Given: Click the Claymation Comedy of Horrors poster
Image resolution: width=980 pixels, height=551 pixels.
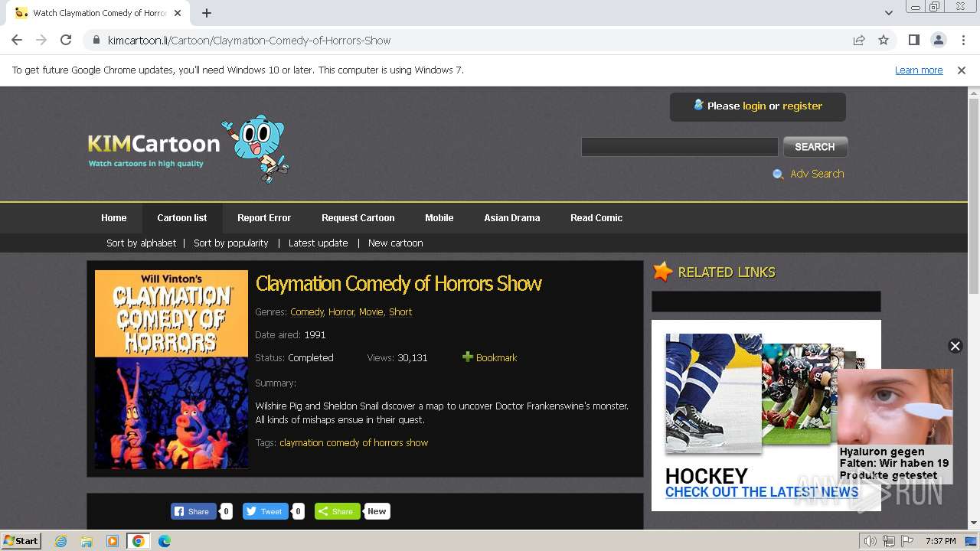Looking at the screenshot, I should 171,369.
